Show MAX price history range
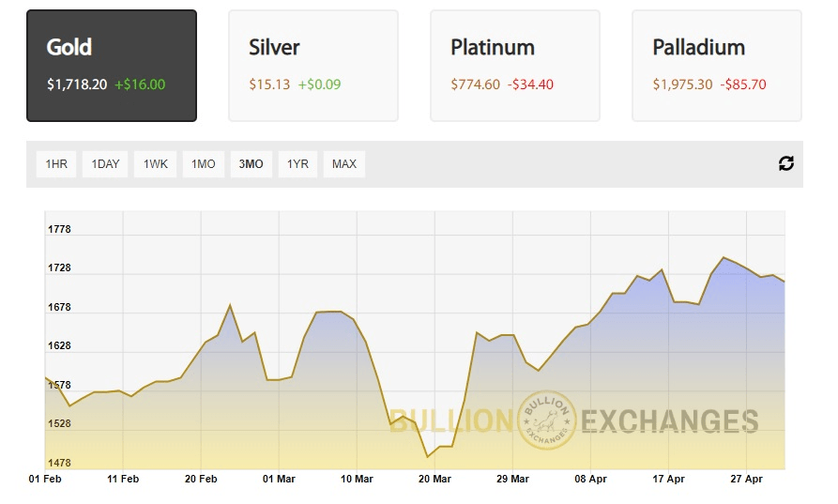The image size is (838, 504). tap(344, 164)
